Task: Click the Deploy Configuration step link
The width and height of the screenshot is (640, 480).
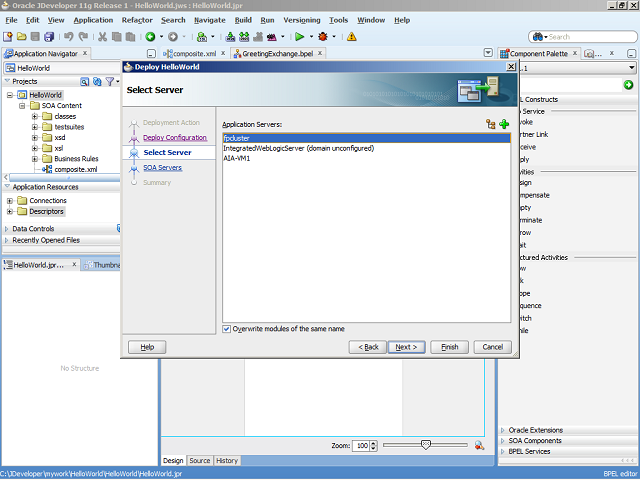Action: click(175, 138)
